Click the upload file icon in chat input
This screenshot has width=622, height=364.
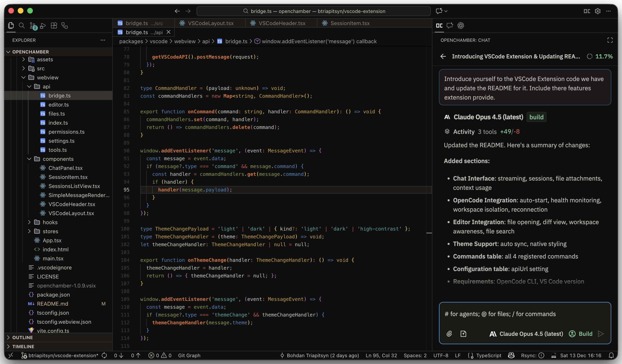tap(463, 334)
